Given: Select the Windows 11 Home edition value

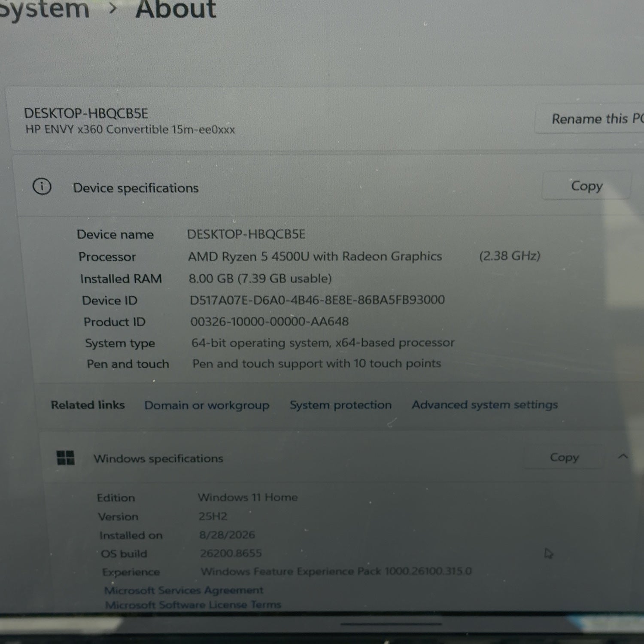Looking at the screenshot, I should pyautogui.click(x=248, y=497).
